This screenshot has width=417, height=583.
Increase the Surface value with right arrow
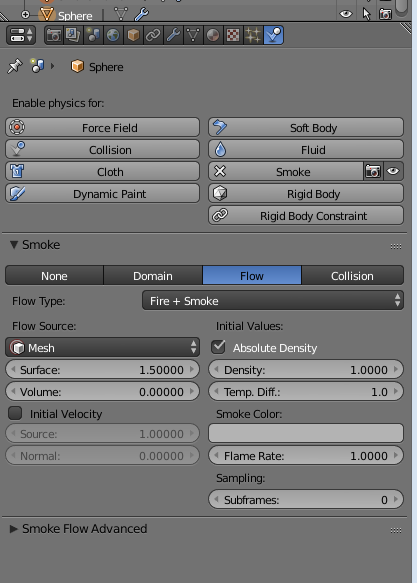192,370
